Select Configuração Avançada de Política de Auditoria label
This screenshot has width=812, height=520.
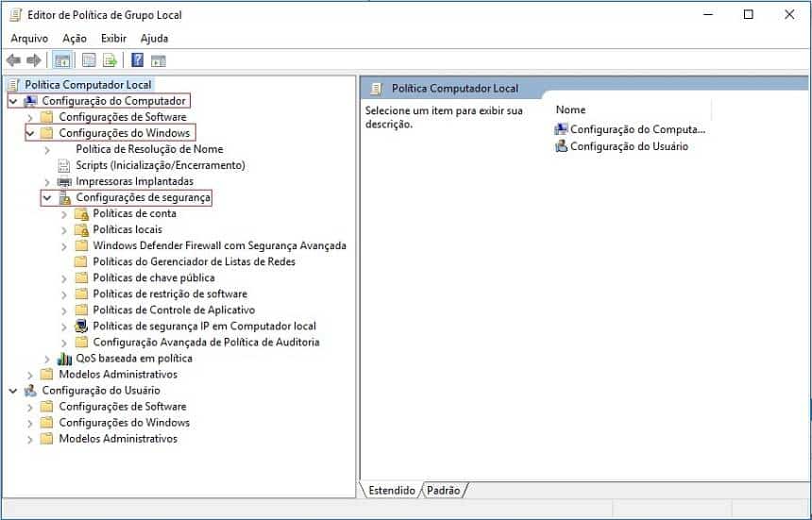(206, 342)
